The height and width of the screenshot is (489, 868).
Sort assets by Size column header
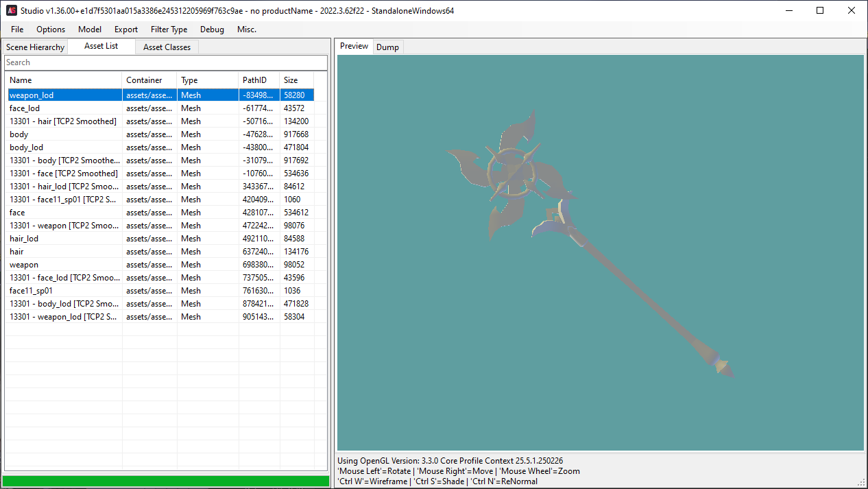[x=297, y=80]
